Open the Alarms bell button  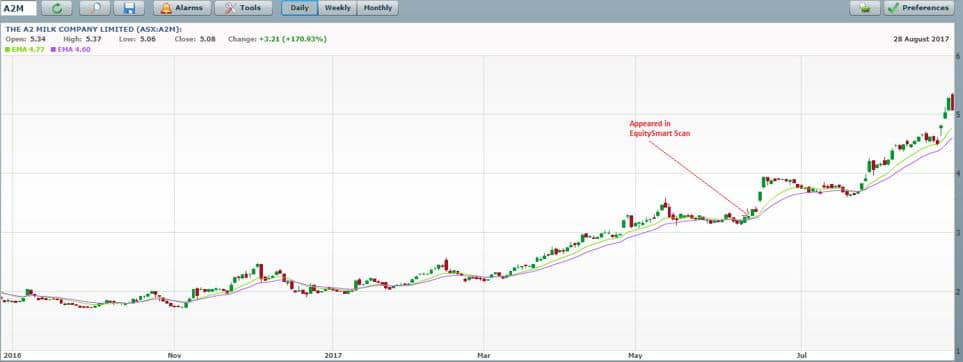click(x=182, y=8)
